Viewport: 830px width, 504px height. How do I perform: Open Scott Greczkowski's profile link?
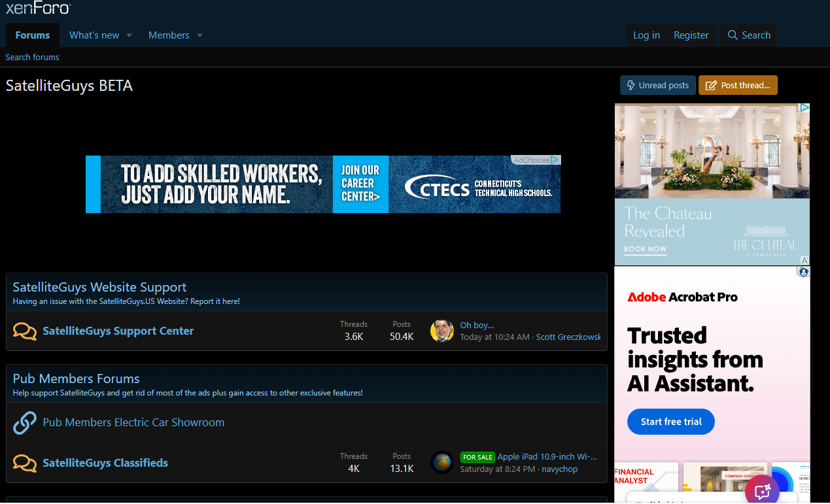568,337
